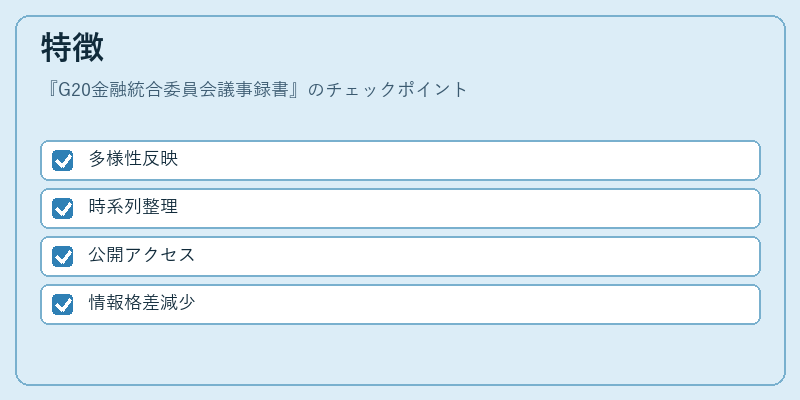Select the 時系列整理 label text
This screenshot has width=800, height=400.
pos(133,207)
